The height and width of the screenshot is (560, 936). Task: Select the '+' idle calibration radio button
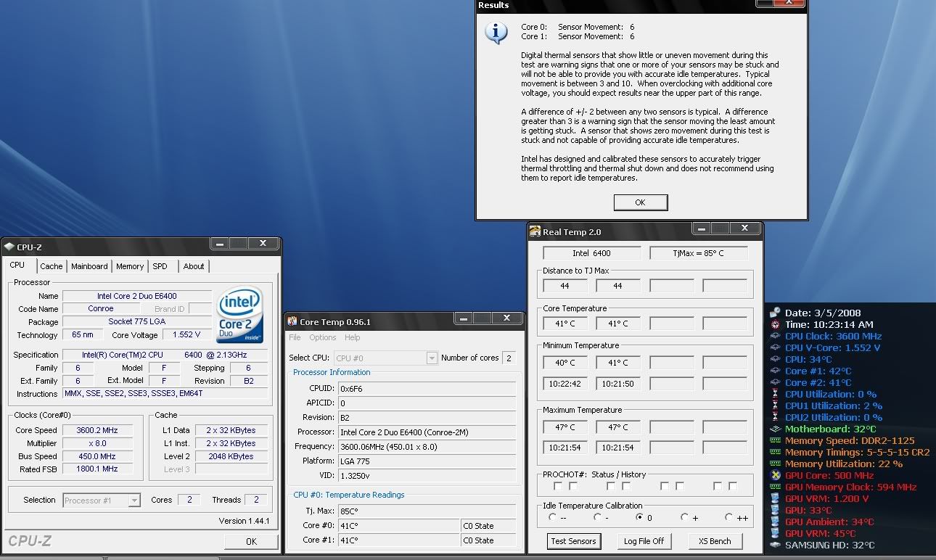pyautogui.click(x=684, y=517)
